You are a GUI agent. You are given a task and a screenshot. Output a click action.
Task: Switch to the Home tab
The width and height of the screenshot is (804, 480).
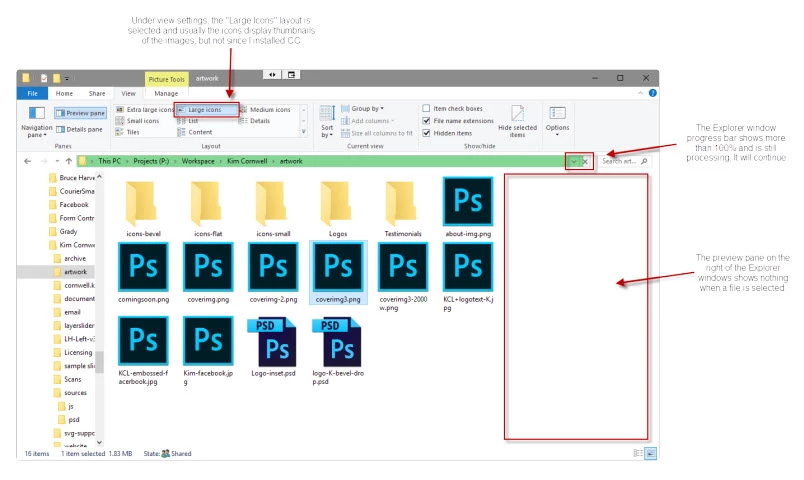pos(64,93)
